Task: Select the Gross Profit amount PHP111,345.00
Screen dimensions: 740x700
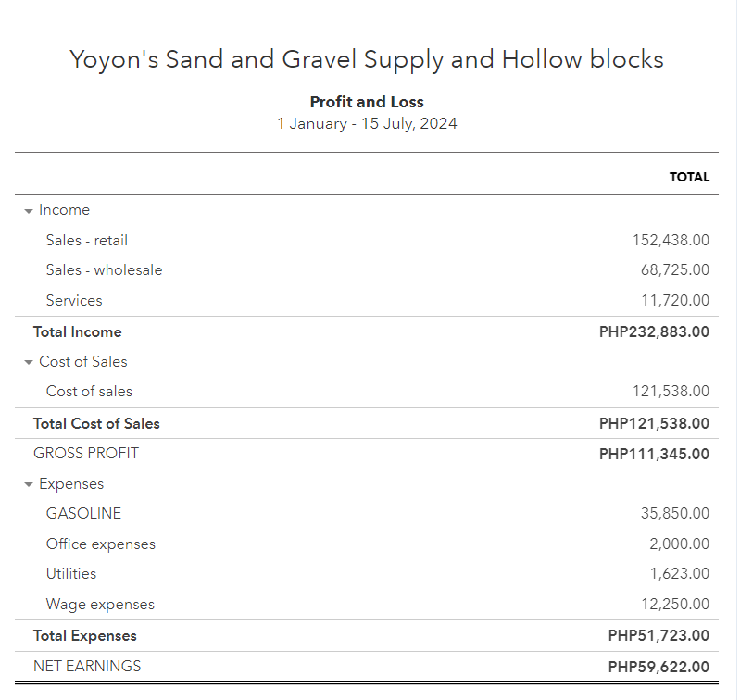Action: click(x=654, y=454)
